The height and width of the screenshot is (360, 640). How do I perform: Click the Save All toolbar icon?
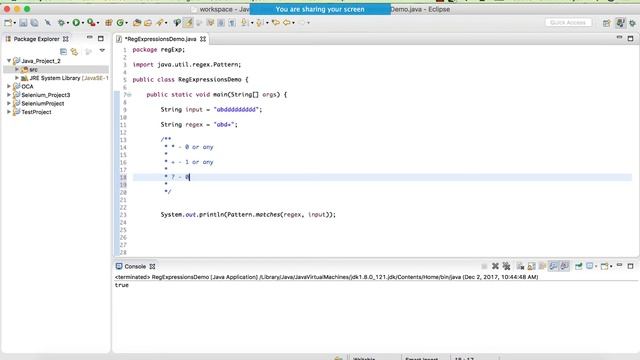pyautogui.click(x=34, y=23)
